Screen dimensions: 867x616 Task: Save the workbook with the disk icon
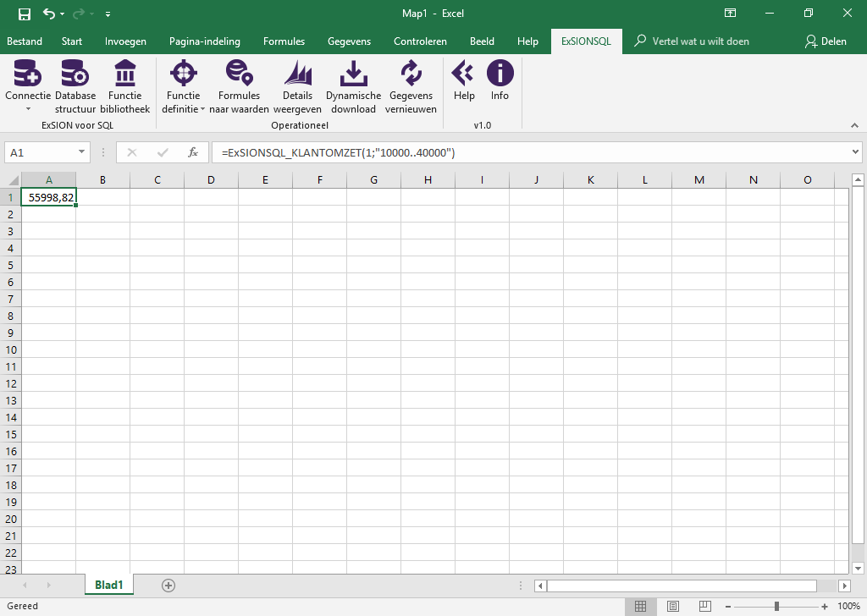coord(25,14)
